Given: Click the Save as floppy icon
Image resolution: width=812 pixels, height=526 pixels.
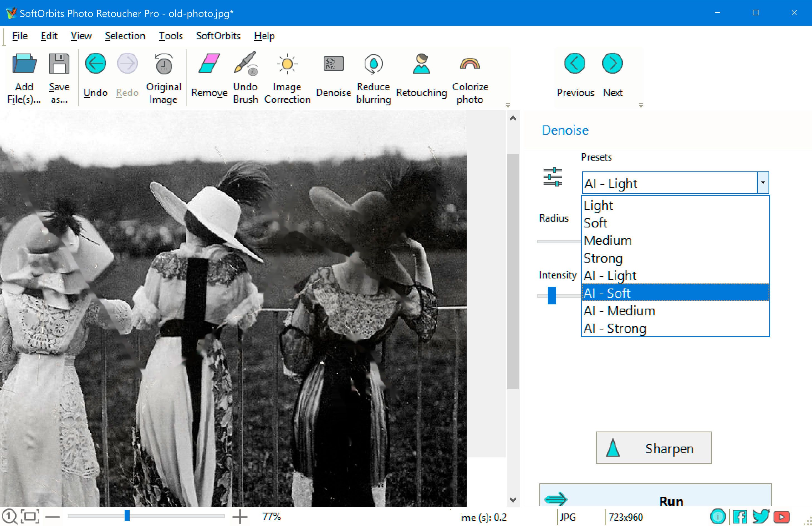Looking at the screenshot, I should tap(59, 64).
